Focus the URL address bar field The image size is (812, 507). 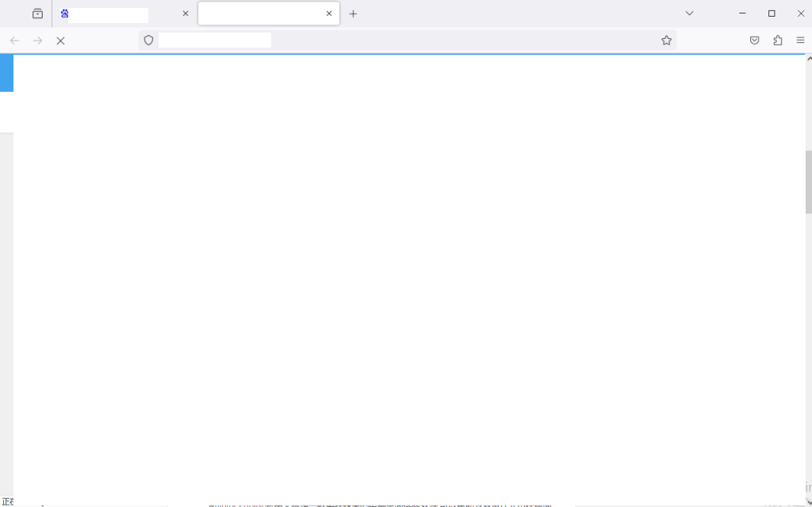pyautogui.click(x=407, y=40)
